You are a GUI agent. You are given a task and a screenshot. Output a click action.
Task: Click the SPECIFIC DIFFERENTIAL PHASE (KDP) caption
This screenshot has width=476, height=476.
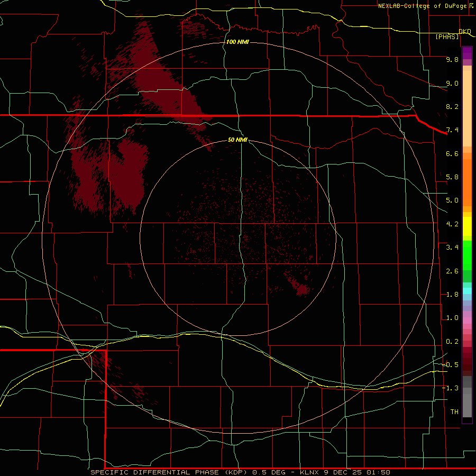click(170, 472)
